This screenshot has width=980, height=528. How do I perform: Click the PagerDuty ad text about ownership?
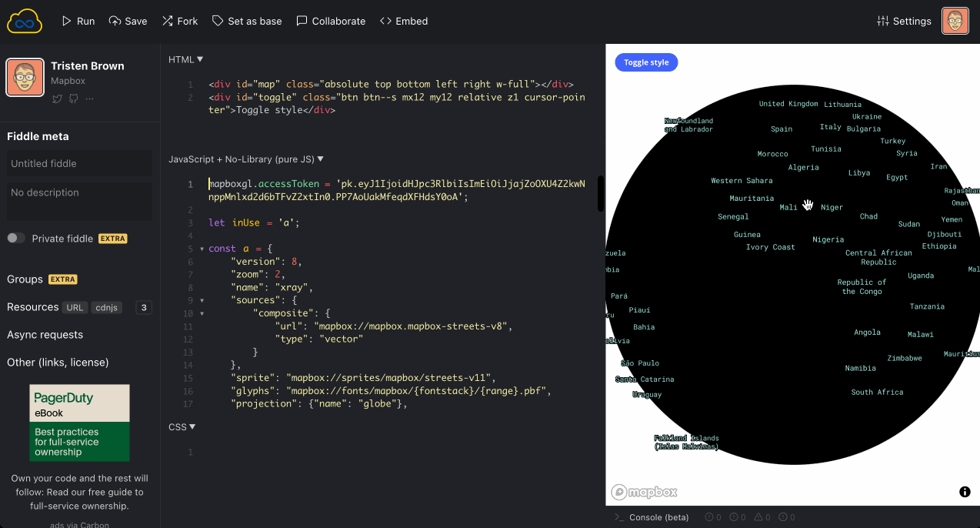[80, 493]
